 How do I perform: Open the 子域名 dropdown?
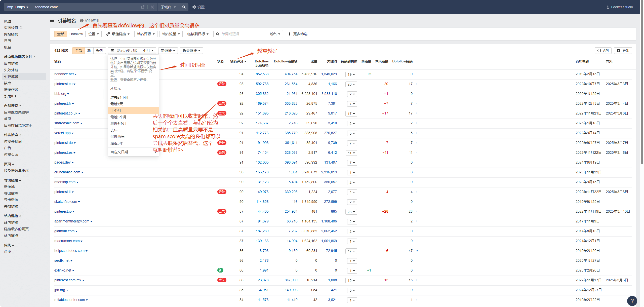(x=168, y=7)
